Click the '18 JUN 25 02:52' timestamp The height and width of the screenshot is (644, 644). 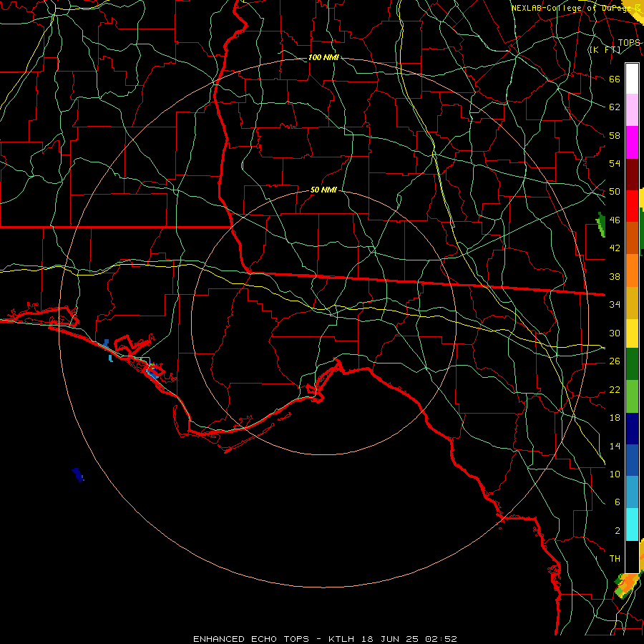[409, 639]
